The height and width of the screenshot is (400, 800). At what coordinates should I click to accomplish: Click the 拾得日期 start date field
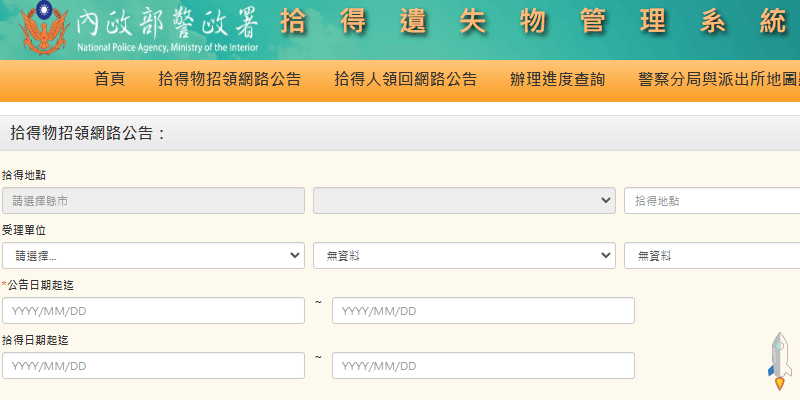click(x=153, y=366)
